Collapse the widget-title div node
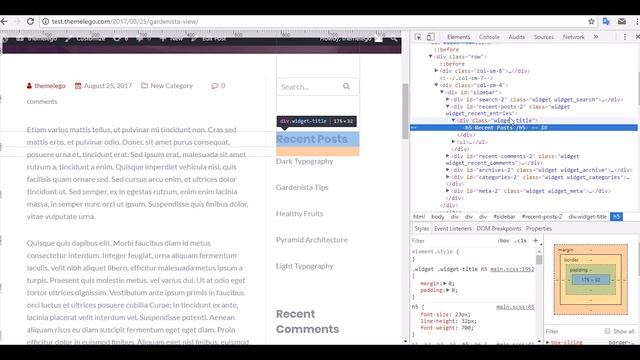 pyautogui.click(x=453, y=120)
